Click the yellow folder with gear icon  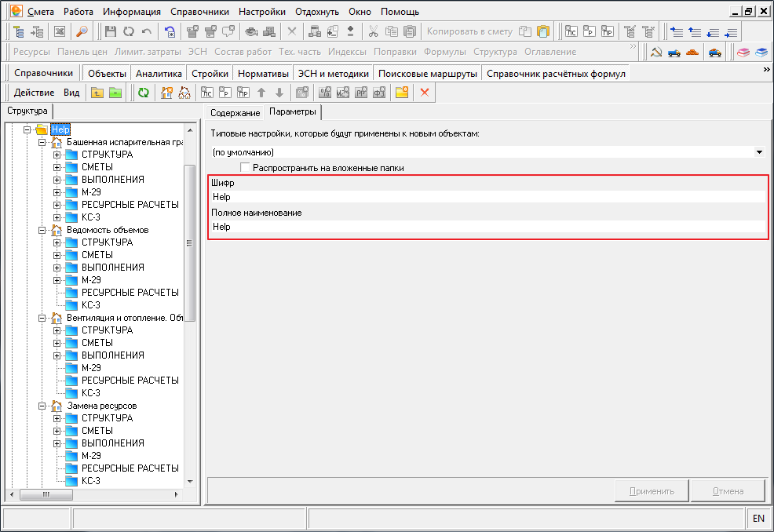[401, 93]
